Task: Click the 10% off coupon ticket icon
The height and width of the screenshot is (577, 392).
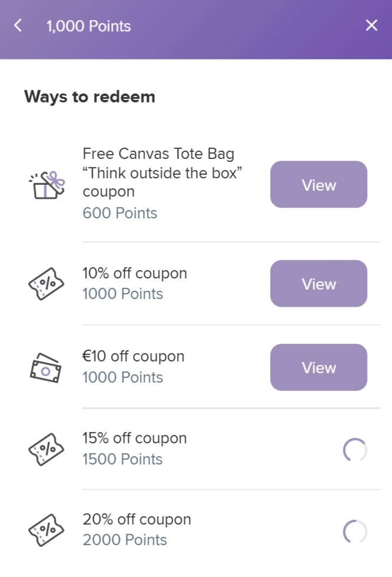Action: pyautogui.click(x=46, y=284)
